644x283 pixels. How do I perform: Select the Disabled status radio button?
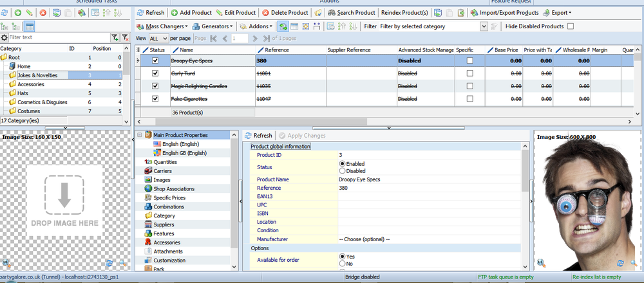(x=343, y=171)
